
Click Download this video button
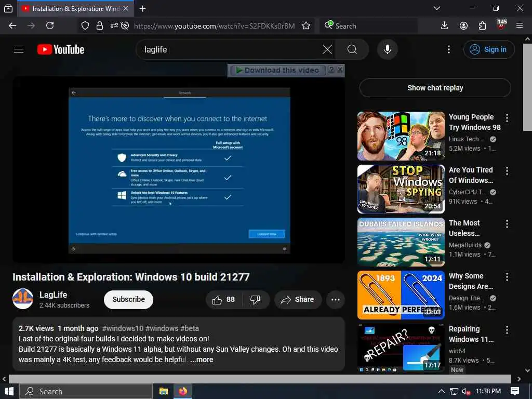tap(278, 70)
